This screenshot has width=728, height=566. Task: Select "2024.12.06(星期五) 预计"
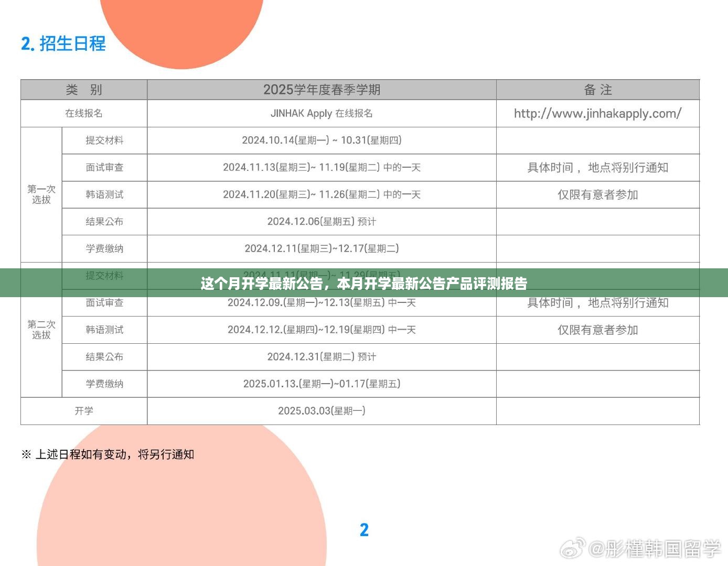pos(322,222)
